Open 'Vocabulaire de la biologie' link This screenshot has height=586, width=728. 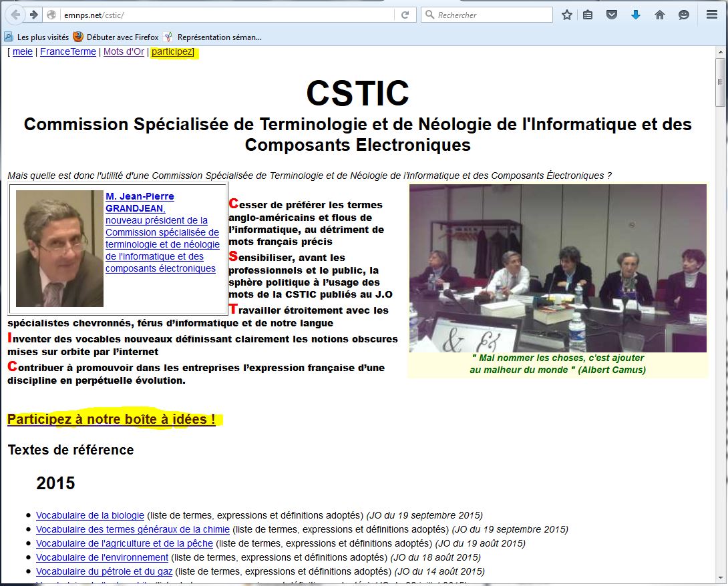[90, 515]
